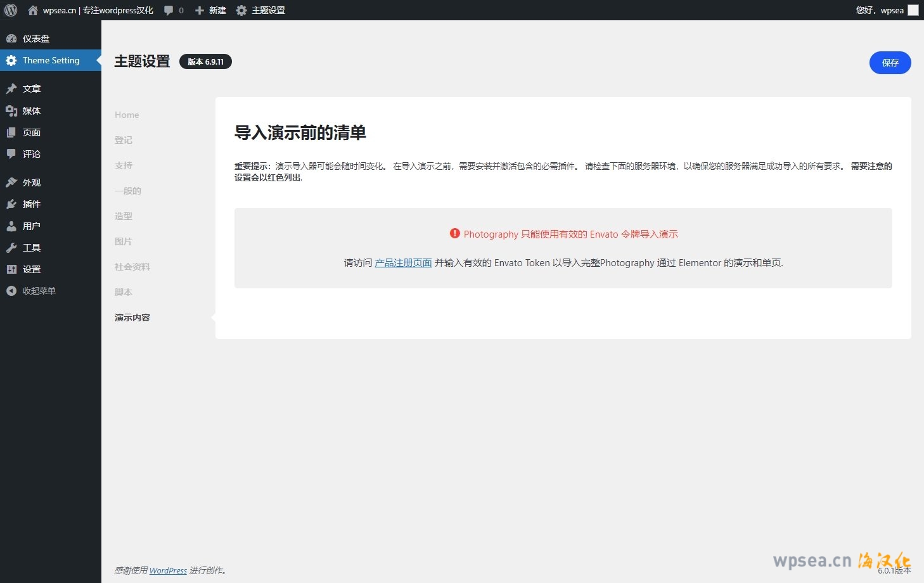Open the site home icon wpsea.cn
The width and height of the screenshot is (924, 583).
pyautogui.click(x=33, y=10)
